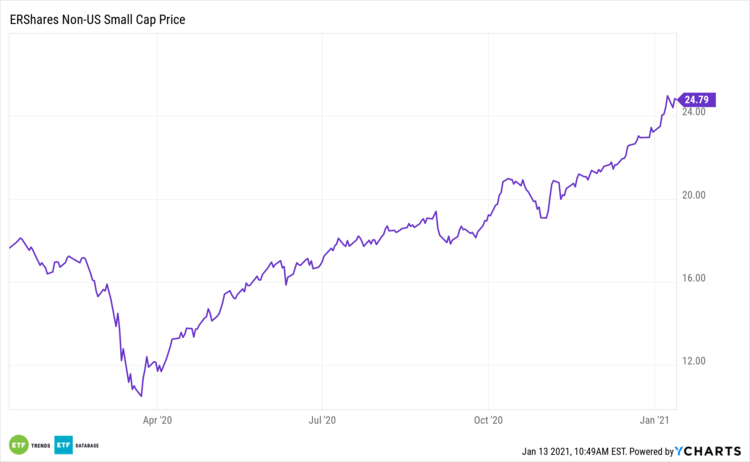Viewport: 750px width, 462px height.
Task: Click the 16.00 y-axis label
Action: (693, 278)
